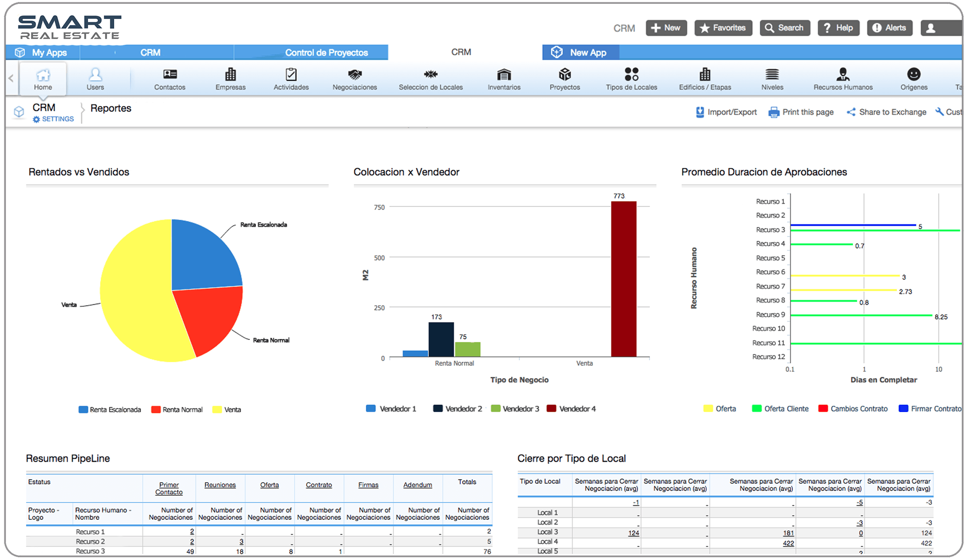Open Negociaciones handshake icon
Screen dimensions: 968x560
(355, 74)
